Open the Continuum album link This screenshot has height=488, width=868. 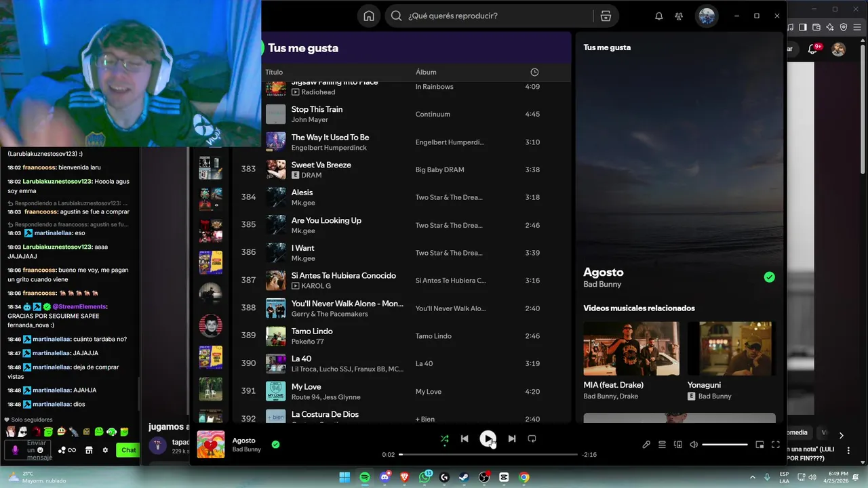433,115
